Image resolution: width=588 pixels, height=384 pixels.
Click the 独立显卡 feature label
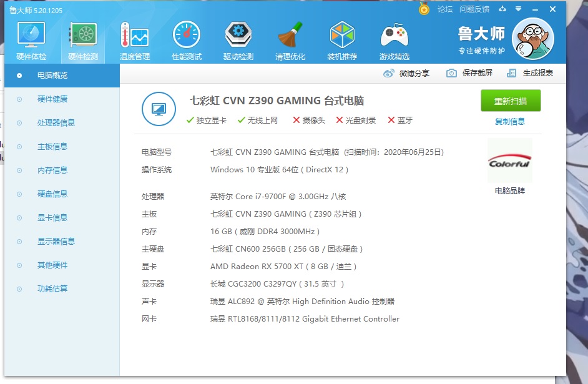(x=212, y=120)
